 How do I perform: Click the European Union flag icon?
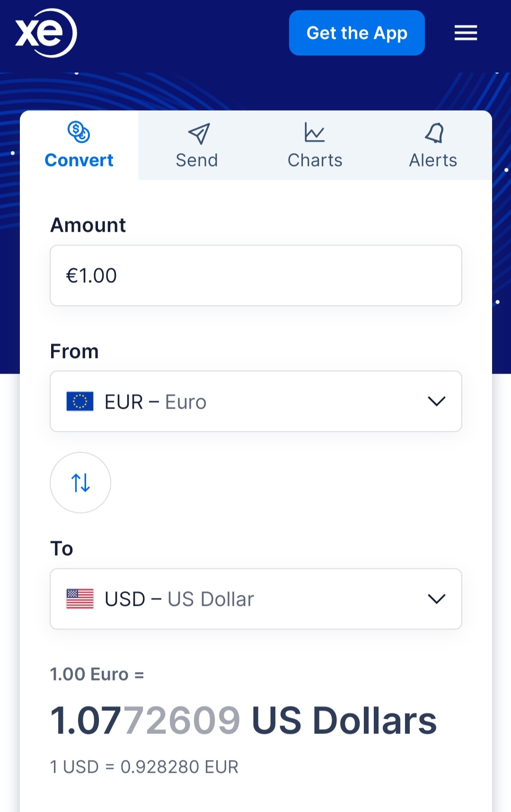click(x=80, y=402)
